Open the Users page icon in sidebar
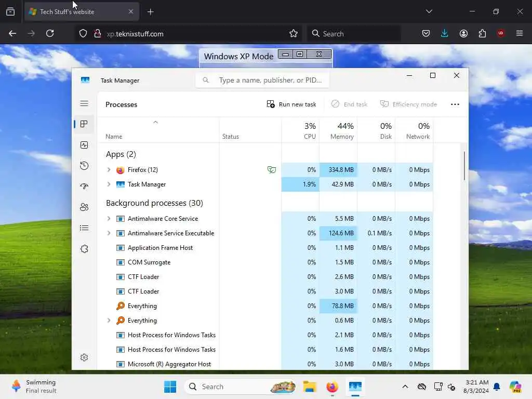The width and height of the screenshot is (532, 399). click(x=84, y=207)
